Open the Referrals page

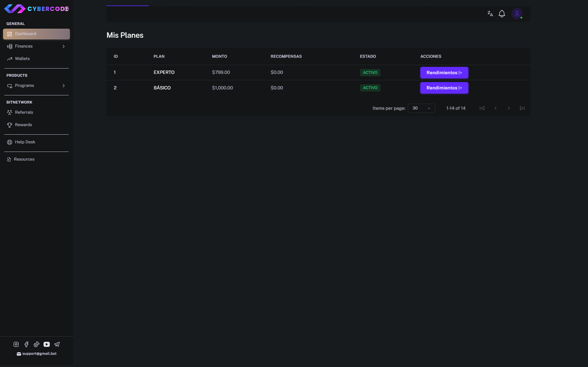coord(24,113)
